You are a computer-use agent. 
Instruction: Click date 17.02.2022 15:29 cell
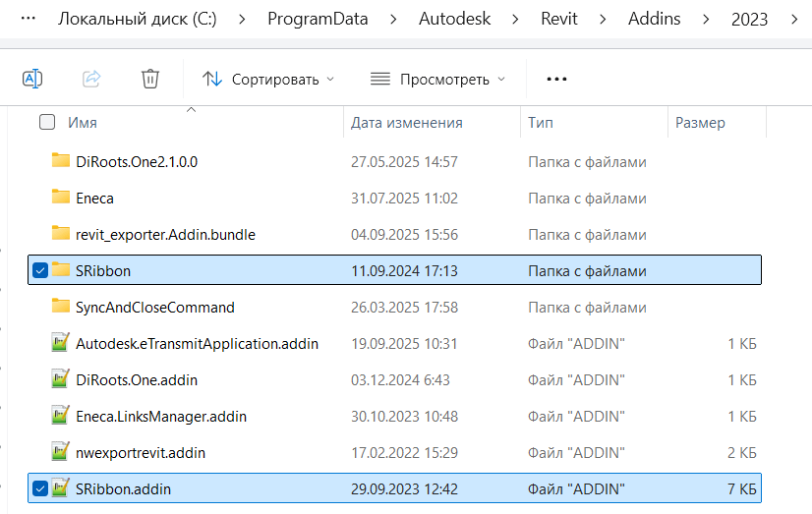(404, 453)
